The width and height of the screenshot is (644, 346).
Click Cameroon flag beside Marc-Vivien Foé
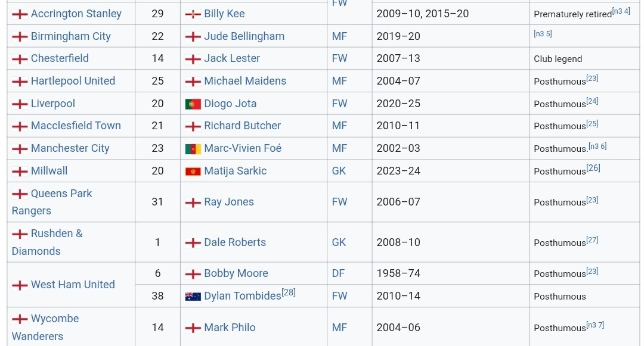click(x=193, y=148)
